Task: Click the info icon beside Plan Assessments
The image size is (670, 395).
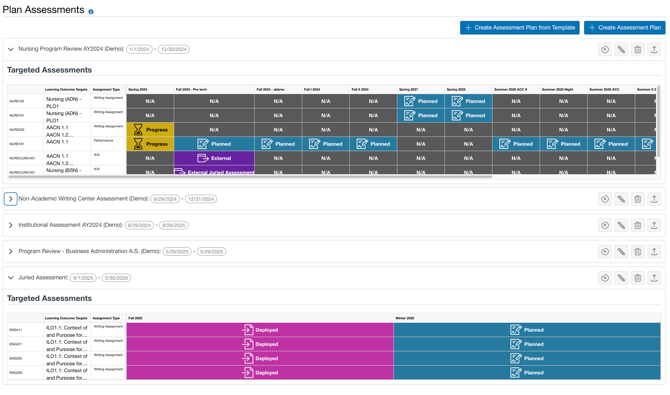Action: (91, 12)
